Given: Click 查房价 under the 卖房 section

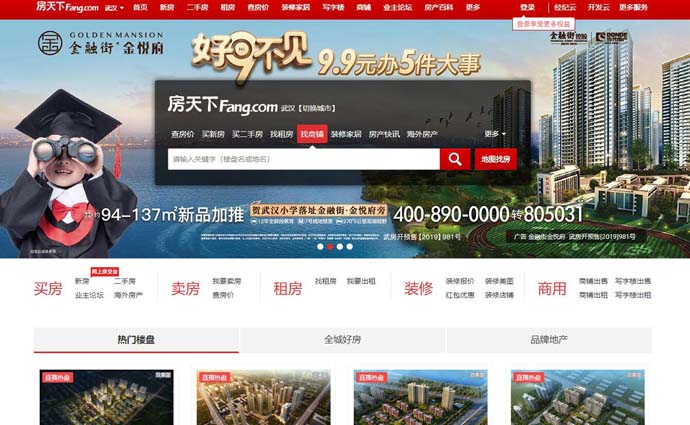Looking at the screenshot, I should pos(223,295).
